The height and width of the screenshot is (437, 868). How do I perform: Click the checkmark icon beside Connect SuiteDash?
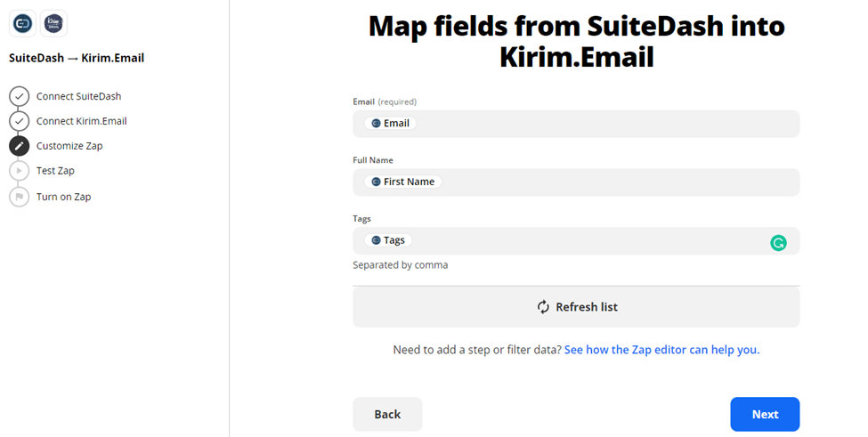click(x=20, y=96)
